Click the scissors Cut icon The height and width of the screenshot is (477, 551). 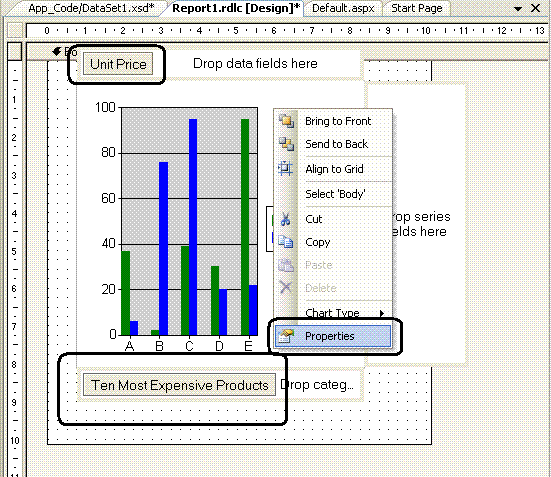(x=285, y=219)
